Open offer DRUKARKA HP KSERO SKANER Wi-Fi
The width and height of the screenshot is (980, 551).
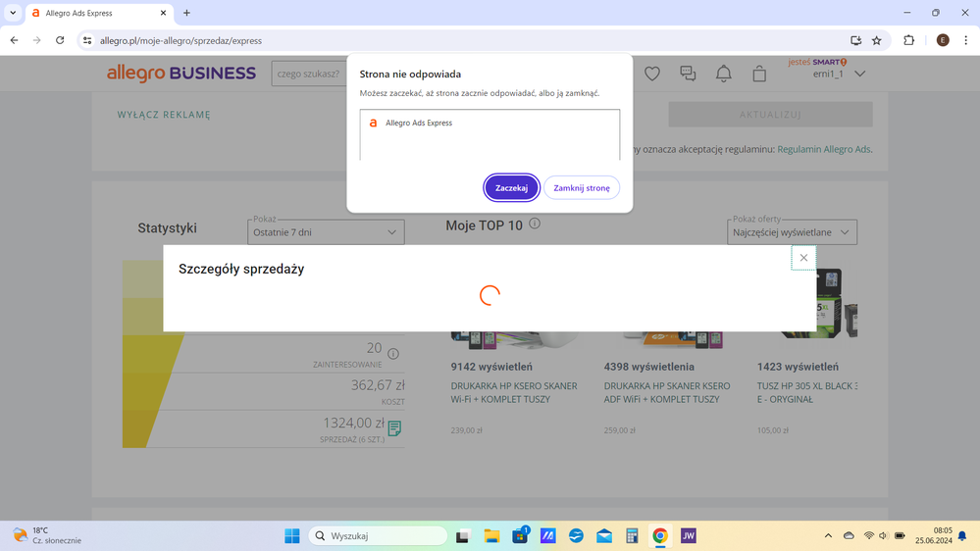[x=514, y=392]
